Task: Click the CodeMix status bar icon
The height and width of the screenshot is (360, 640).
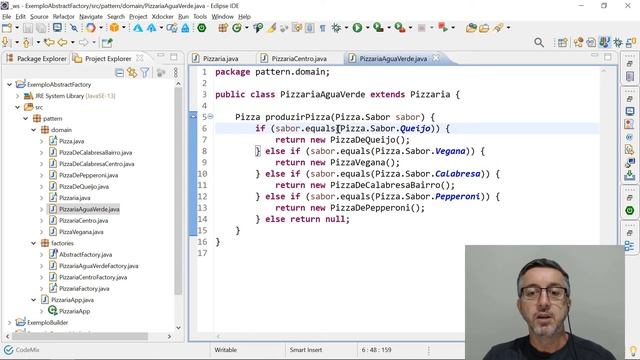Action: click(9, 350)
